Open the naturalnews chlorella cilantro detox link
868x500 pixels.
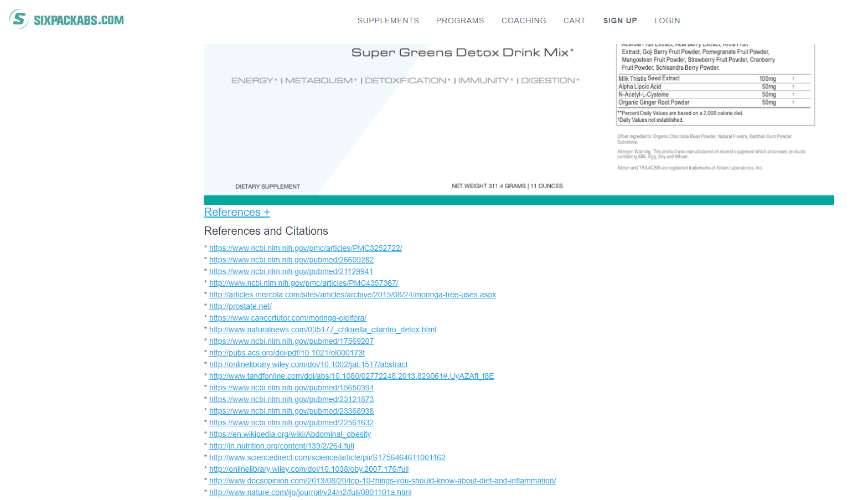323,329
